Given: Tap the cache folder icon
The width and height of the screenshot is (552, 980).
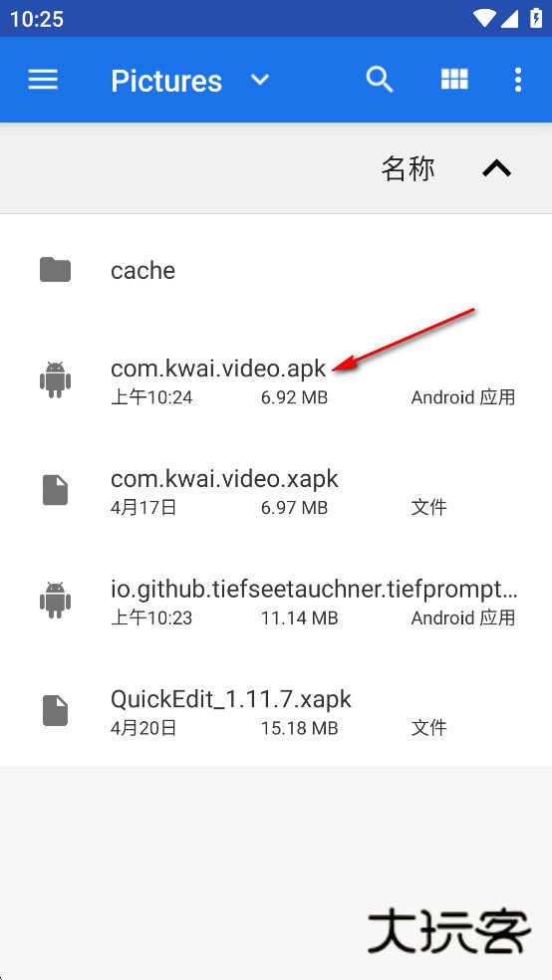Looking at the screenshot, I should (x=55, y=270).
